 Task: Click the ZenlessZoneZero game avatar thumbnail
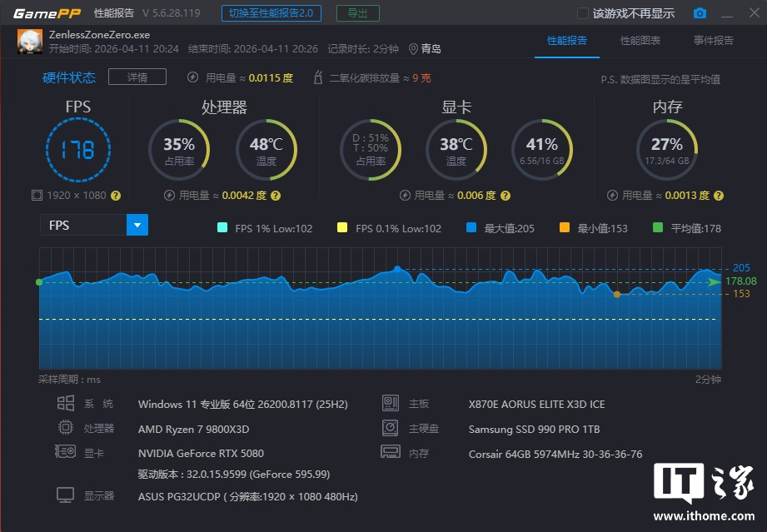tap(30, 42)
